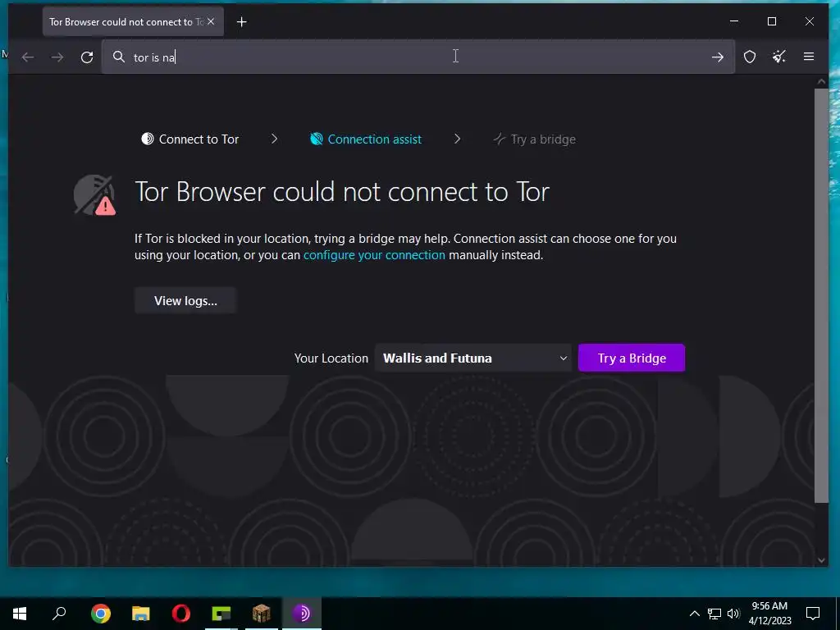The width and height of the screenshot is (840, 630).
Task: Launch Opera browser from taskbar
Action: (x=181, y=614)
